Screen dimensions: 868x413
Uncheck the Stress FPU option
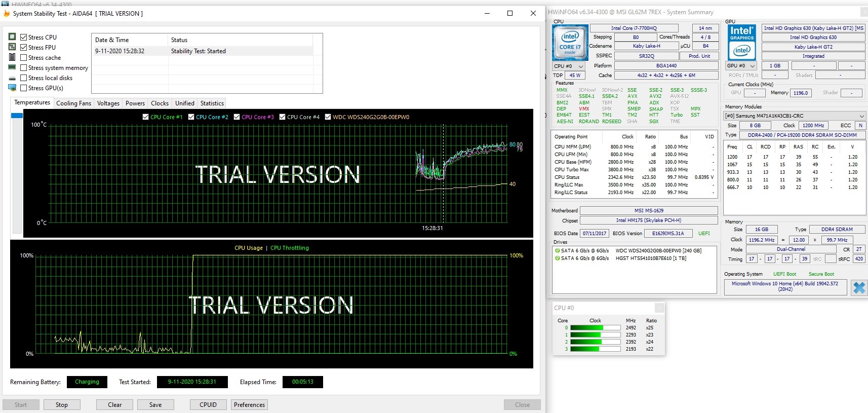23,48
